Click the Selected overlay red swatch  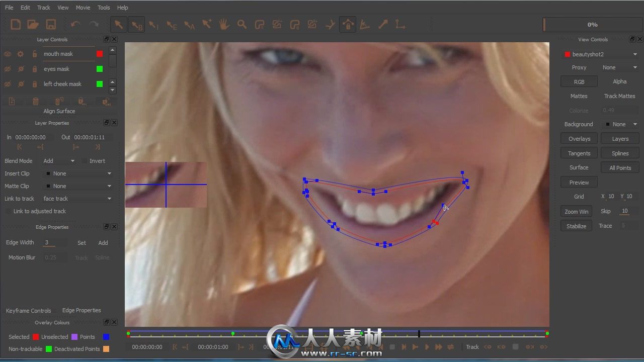click(36, 337)
